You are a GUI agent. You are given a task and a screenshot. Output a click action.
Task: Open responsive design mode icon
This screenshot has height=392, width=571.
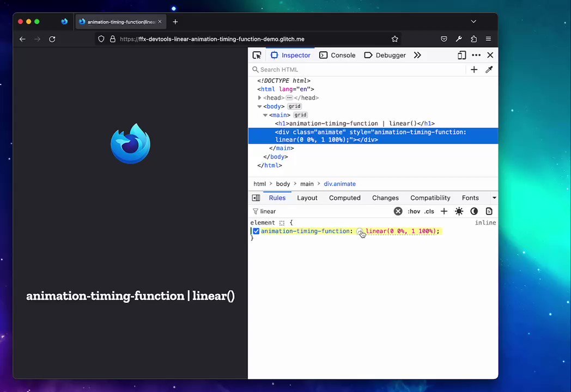pos(461,56)
